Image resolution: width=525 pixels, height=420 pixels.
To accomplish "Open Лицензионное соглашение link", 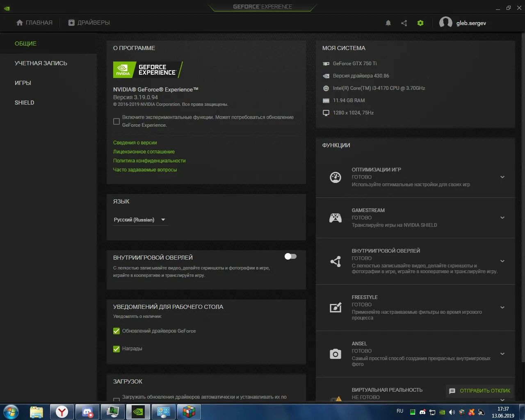I will [144, 152].
